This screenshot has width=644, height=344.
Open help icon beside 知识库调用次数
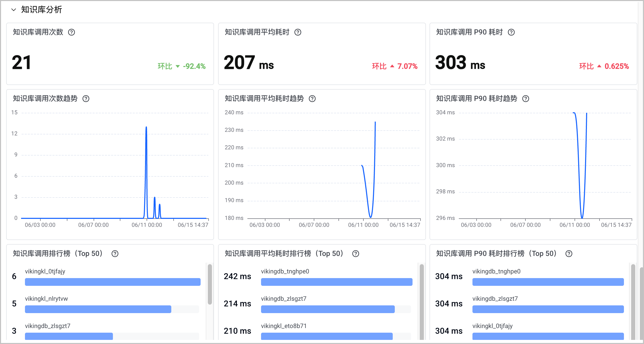click(71, 32)
